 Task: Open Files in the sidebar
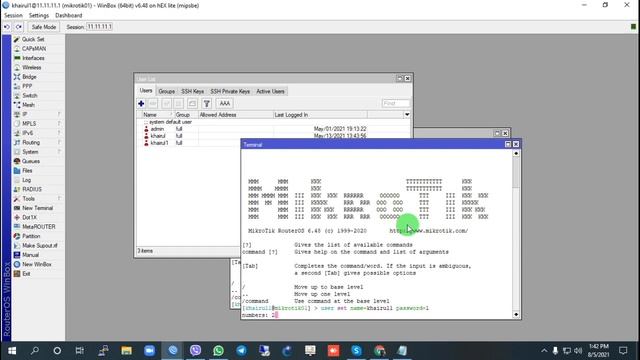pos(27,171)
